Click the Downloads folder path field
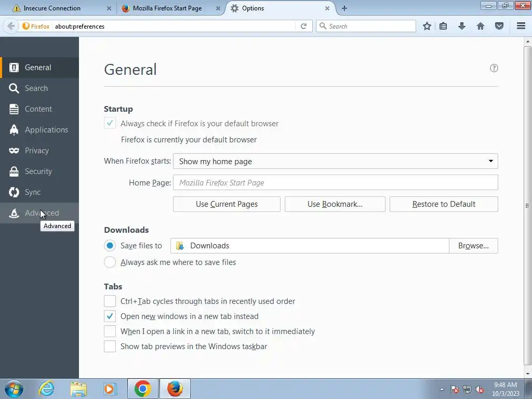The width and height of the screenshot is (532, 399). point(310,246)
